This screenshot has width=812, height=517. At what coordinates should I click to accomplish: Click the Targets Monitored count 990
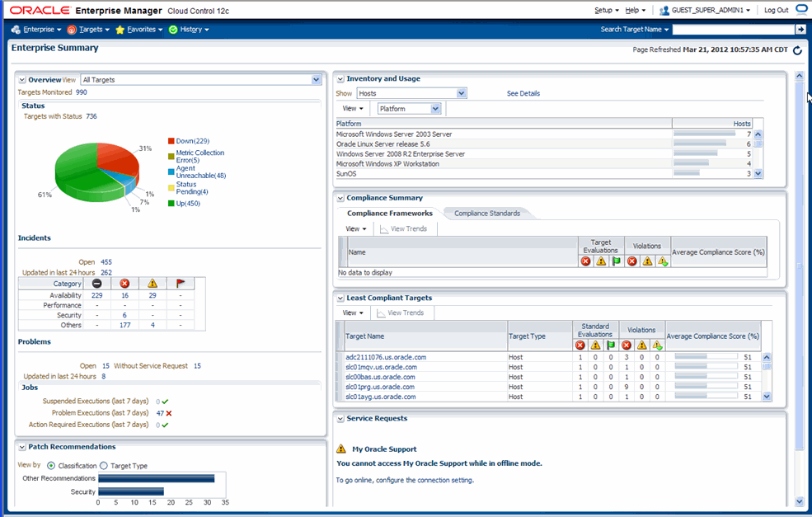[82, 92]
